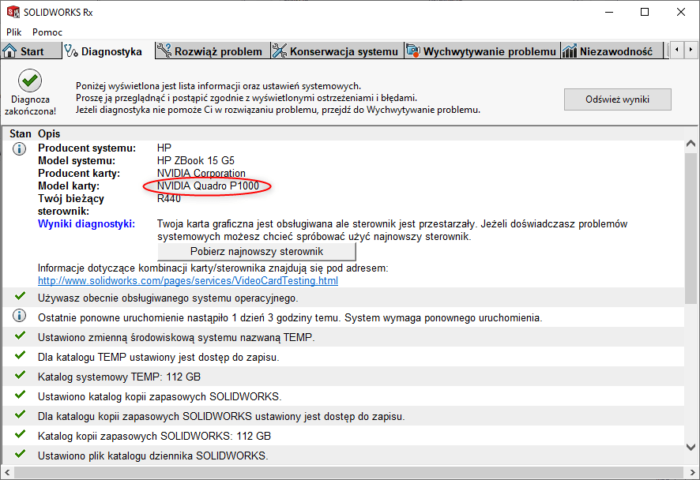Image resolution: width=700 pixels, height=480 pixels.
Task: Click the vertical scrollbar thumb
Action: point(691,228)
